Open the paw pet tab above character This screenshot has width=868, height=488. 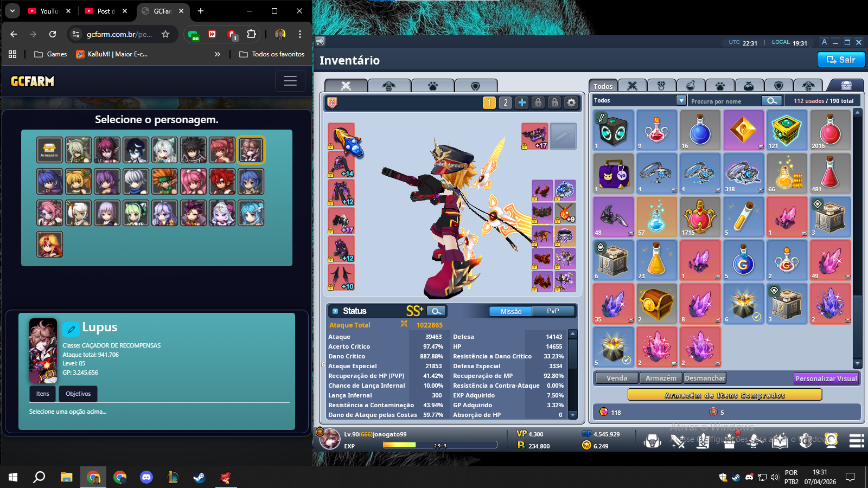[x=433, y=86]
